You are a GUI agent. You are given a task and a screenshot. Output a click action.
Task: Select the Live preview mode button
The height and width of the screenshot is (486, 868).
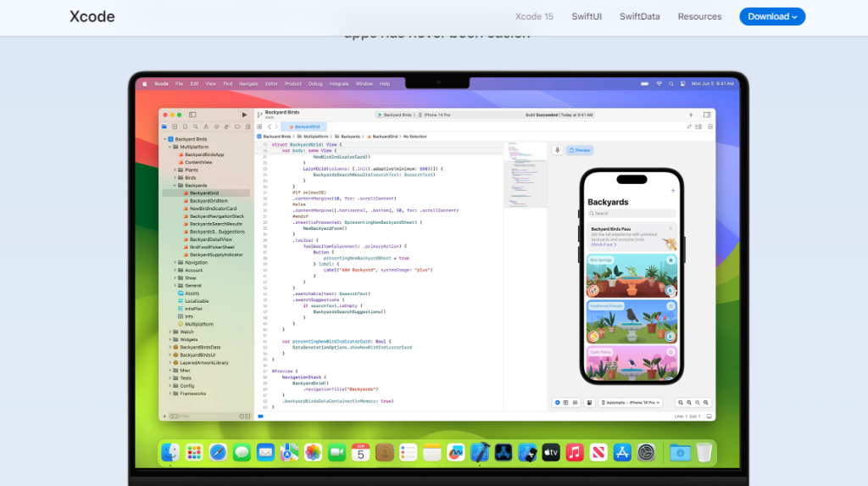pyautogui.click(x=558, y=403)
